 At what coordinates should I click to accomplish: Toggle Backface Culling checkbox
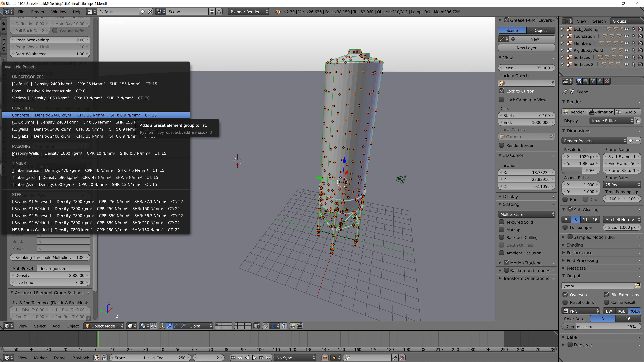click(x=502, y=237)
